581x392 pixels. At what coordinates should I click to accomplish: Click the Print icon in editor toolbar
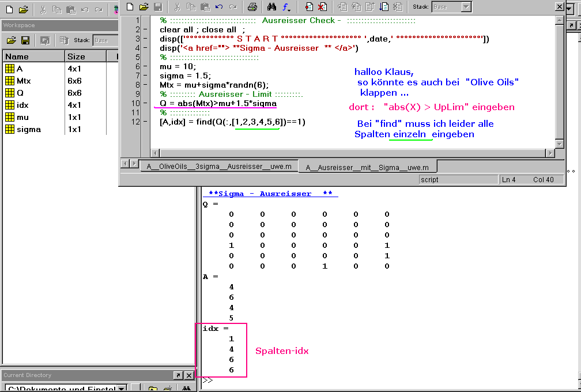tap(252, 7)
